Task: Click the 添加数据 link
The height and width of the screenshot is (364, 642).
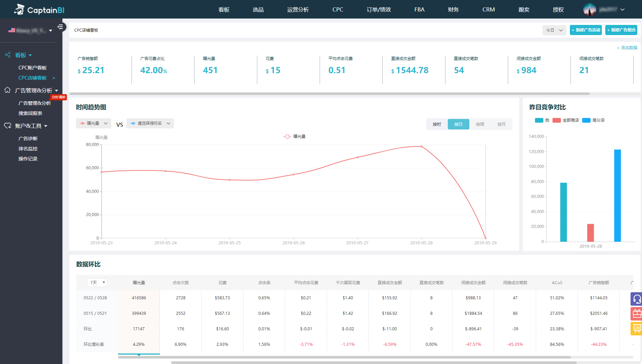Action: coord(627,48)
